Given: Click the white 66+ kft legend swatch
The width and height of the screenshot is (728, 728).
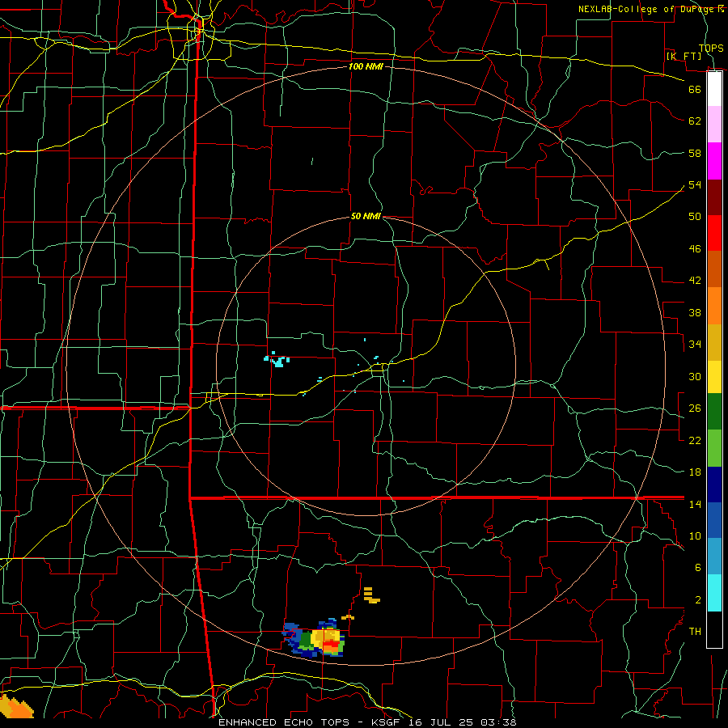Looking at the screenshot, I should pyautogui.click(x=714, y=89).
